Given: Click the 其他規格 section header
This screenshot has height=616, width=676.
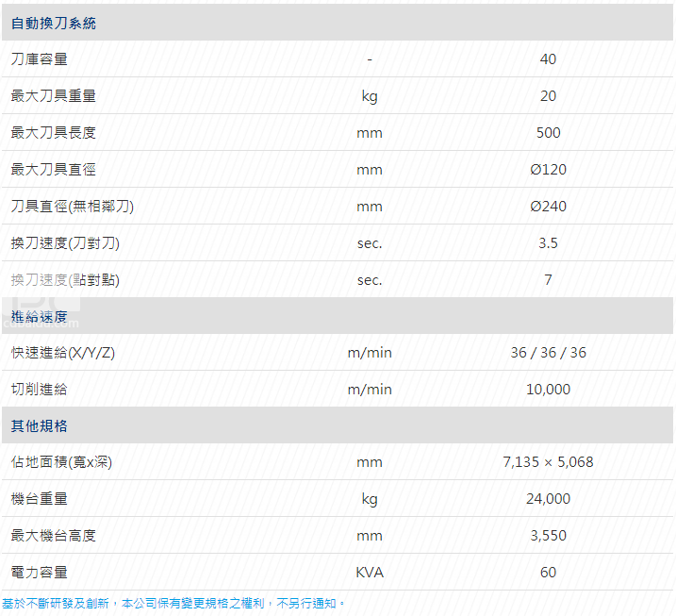Looking at the screenshot, I should click(40, 425).
